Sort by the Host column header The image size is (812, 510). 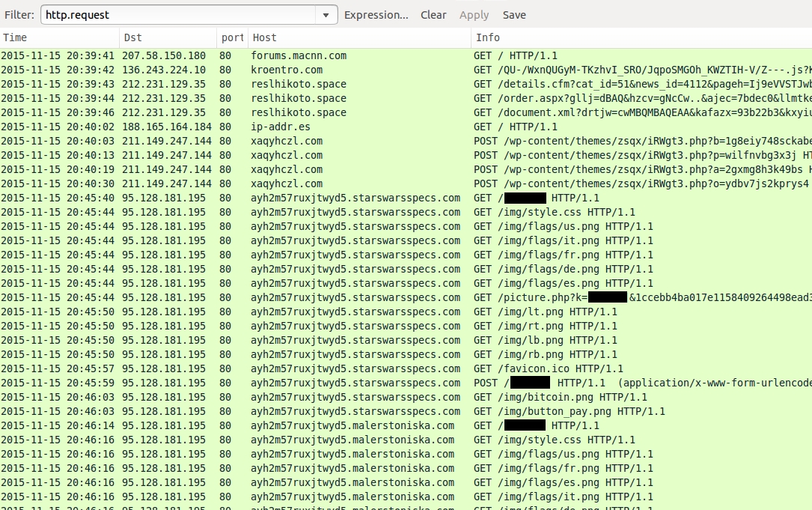[358, 37]
